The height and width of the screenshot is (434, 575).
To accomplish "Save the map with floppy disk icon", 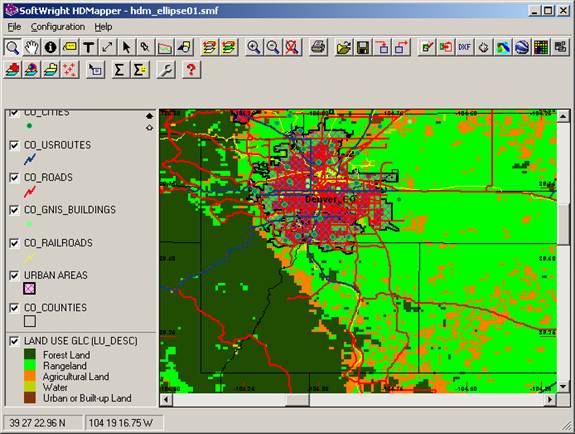I will click(363, 47).
